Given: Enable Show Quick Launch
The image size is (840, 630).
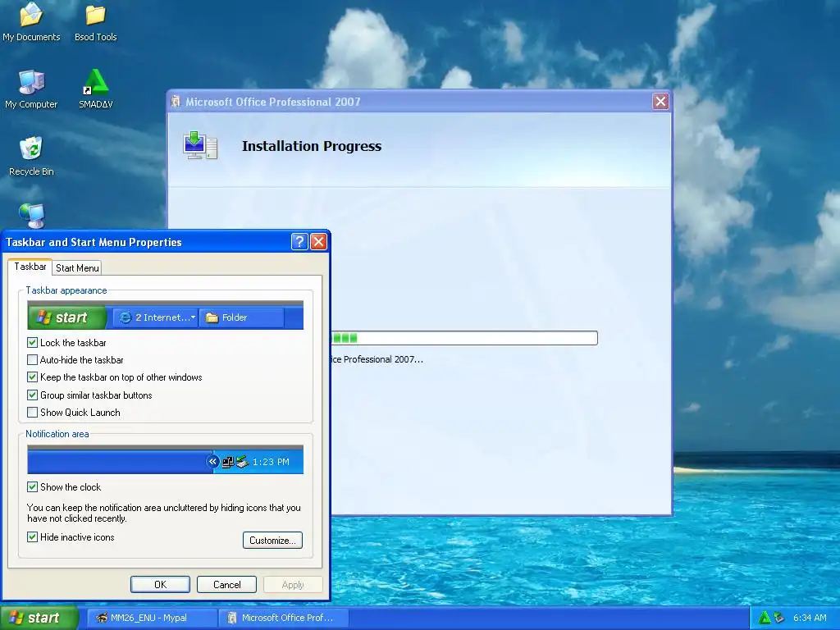Looking at the screenshot, I should tap(32, 412).
